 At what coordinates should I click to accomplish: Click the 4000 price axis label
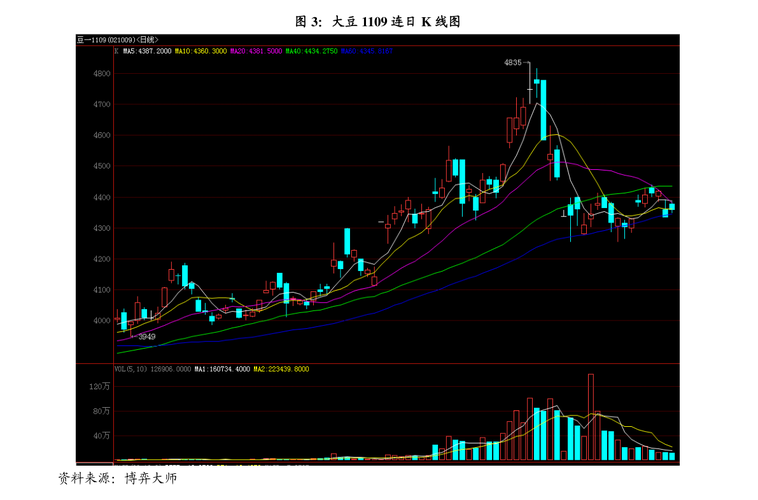(102, 320)
